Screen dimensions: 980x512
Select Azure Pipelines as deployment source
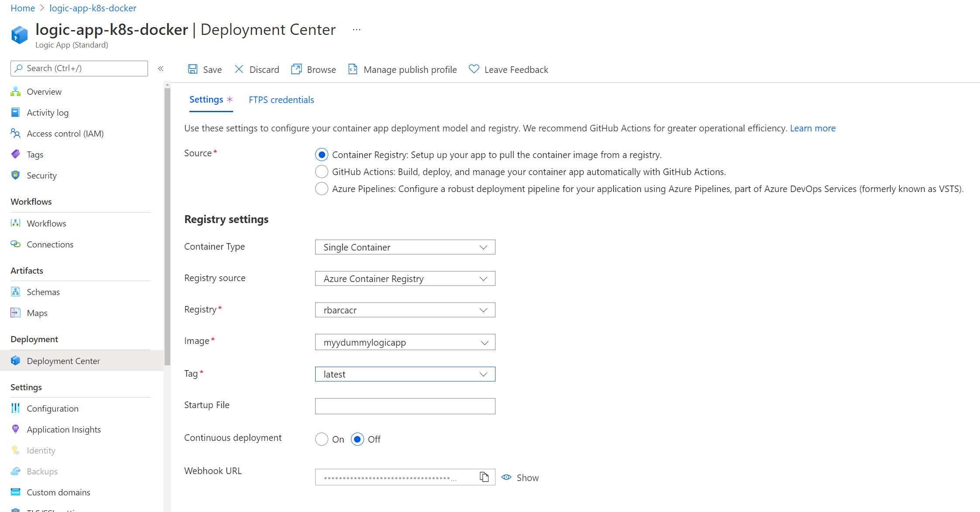(322, 189)
